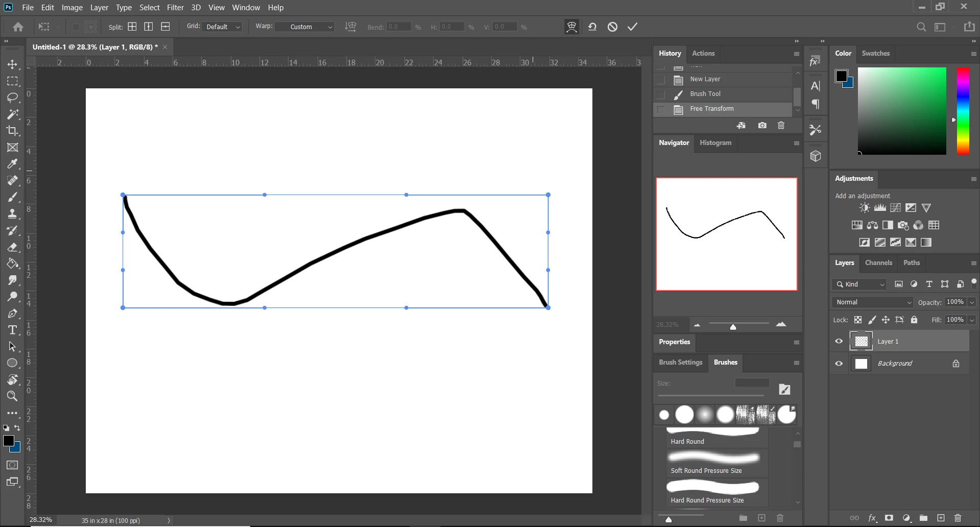Open the Image menu
This screenshot has width=980, height=527.
tap(72, 8)
